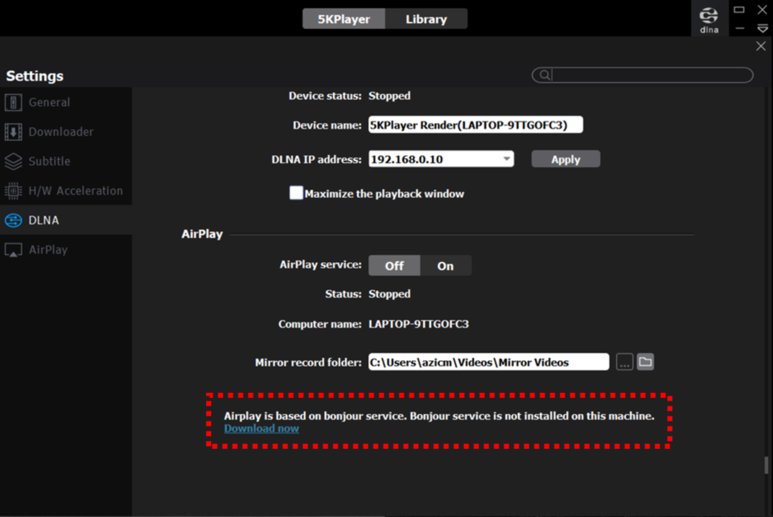Close the Settings panel with X
The width and height of the screenshot is (773, 517).
tap(761, 46)
